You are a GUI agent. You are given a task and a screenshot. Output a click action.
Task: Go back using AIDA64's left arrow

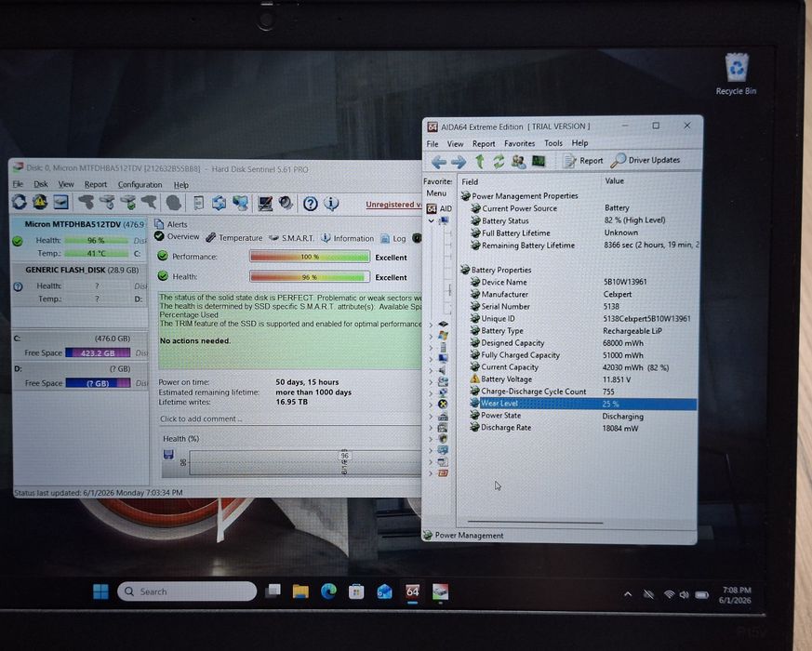pos(439,162)
